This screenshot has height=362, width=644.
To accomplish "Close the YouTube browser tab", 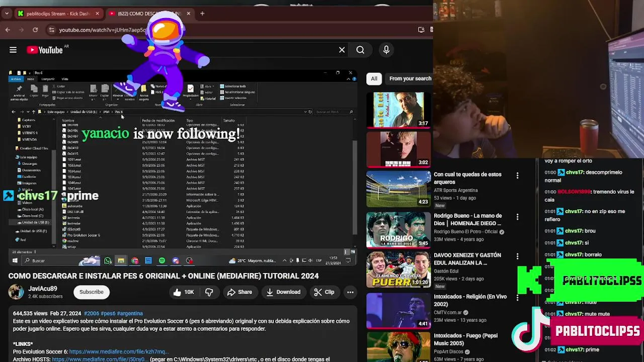I will [189, 14].
